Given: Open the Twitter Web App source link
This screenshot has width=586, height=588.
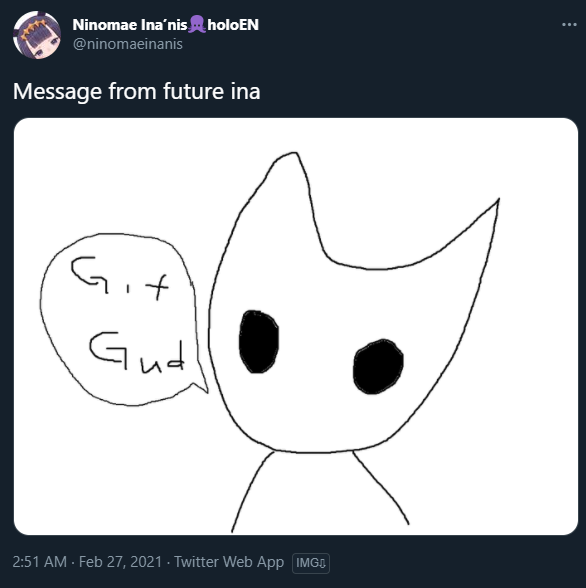Looking at the screenshot, I should (229, 562).
